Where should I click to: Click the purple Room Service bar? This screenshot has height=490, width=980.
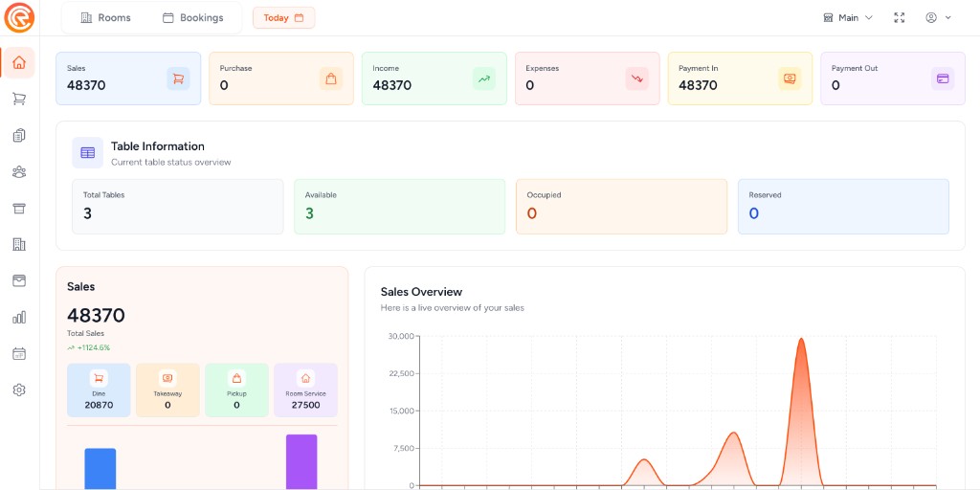coord(301,462)
